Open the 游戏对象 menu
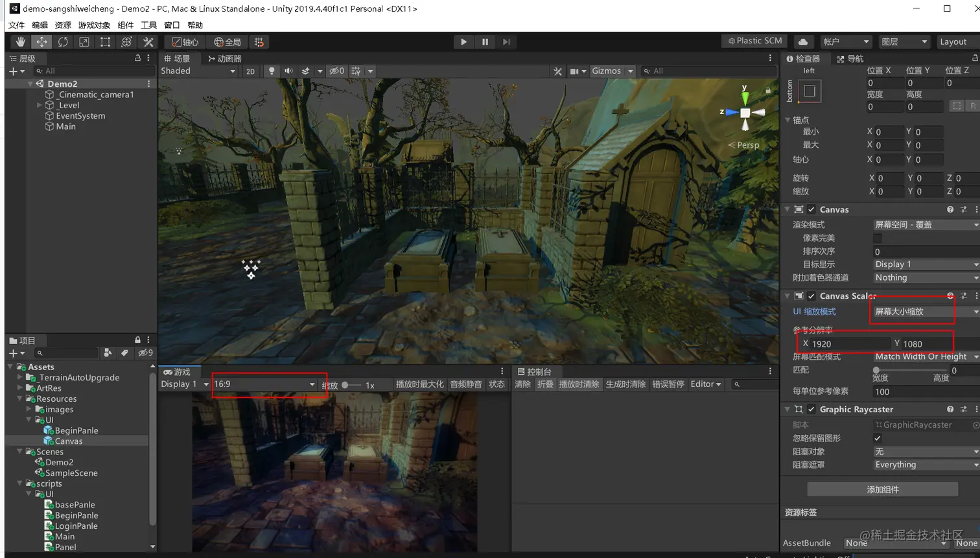980x558 pixels. click(x=94, y=25)
